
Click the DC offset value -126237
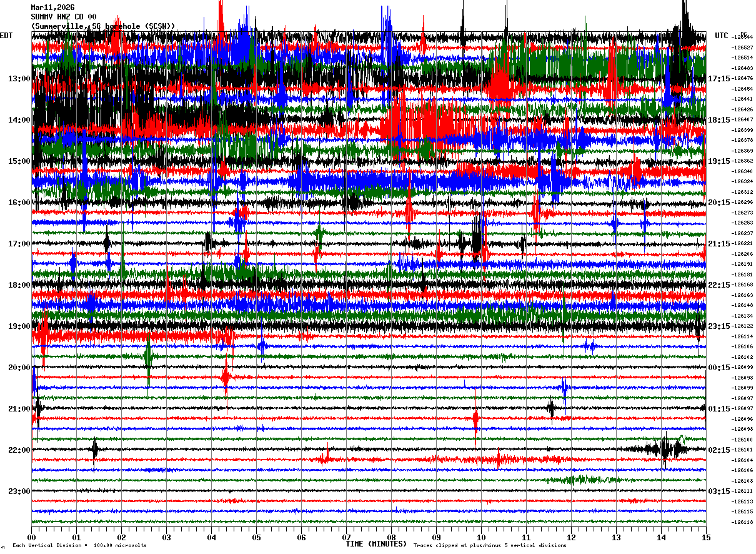pyautogui.click(x=742, y=233)
